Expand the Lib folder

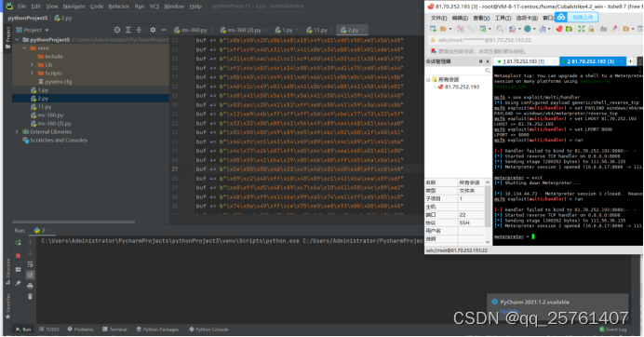point(32,64)
